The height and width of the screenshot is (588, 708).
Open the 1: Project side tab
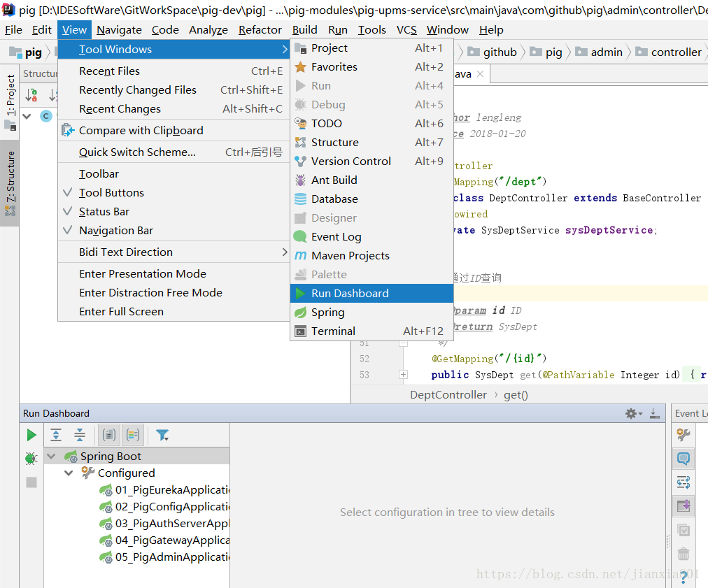coord(10,103)
